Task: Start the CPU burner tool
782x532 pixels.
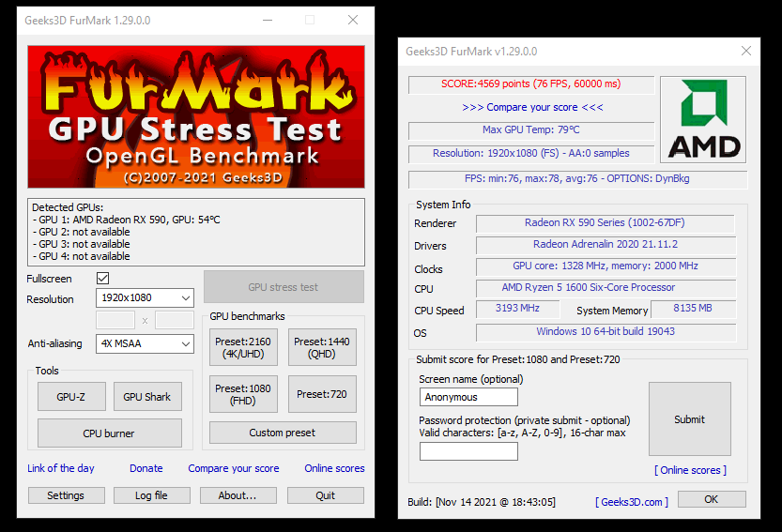Action: click(x=110, y=433)
